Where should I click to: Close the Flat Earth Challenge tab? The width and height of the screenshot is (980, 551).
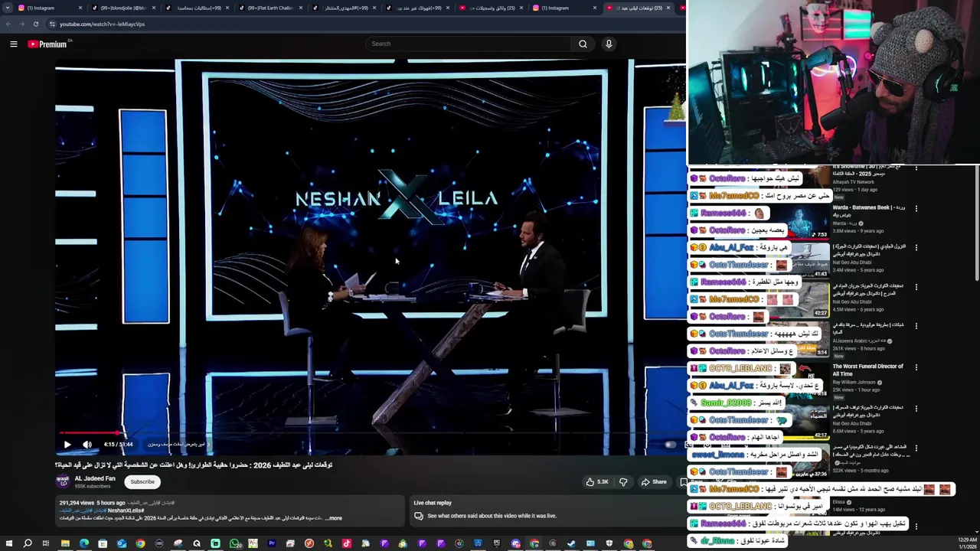(301, 8)
